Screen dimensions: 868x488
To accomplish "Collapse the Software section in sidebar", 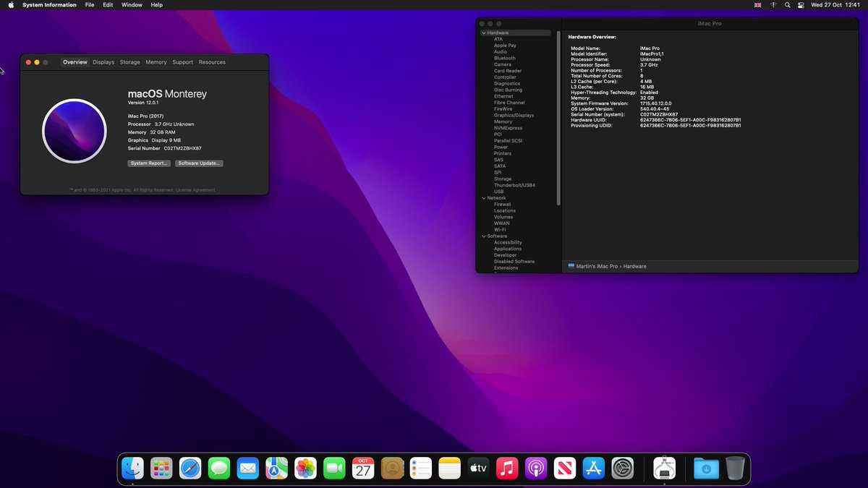I will point(484,236).
